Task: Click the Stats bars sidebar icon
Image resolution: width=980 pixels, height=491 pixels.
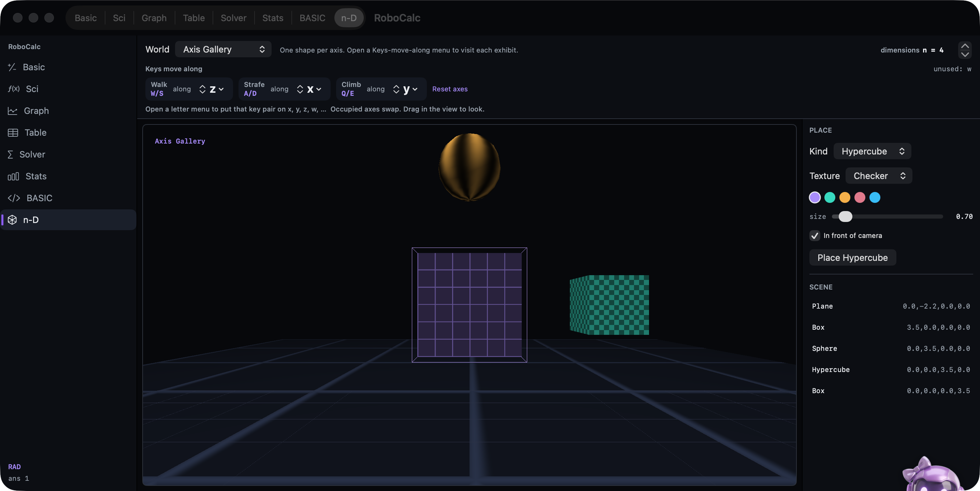Action: click(x=13, y=176)
